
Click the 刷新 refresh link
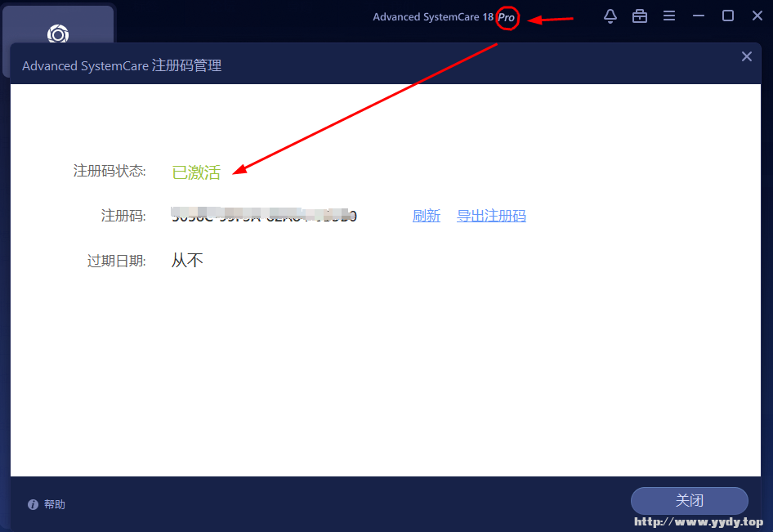click(x=426, y=216)
